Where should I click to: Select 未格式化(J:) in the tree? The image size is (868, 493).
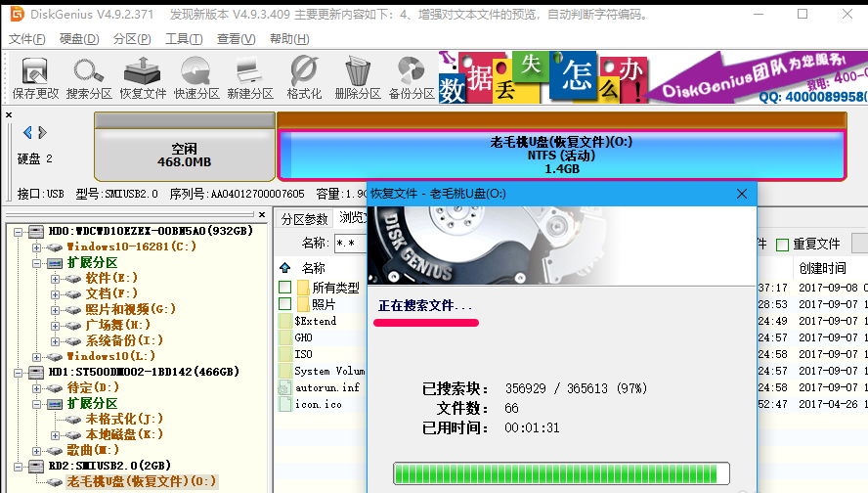click(124, 419)
